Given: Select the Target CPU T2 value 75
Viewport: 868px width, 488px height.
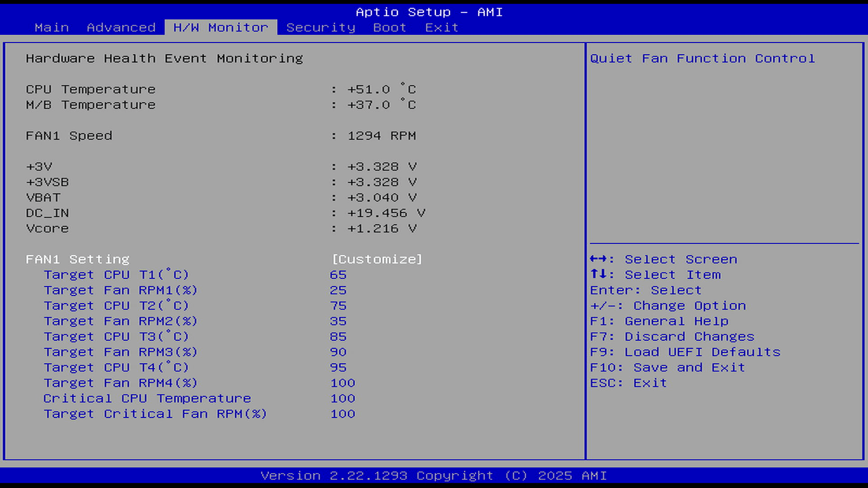Looking at the screenshot, I should (x=338, y=306).
